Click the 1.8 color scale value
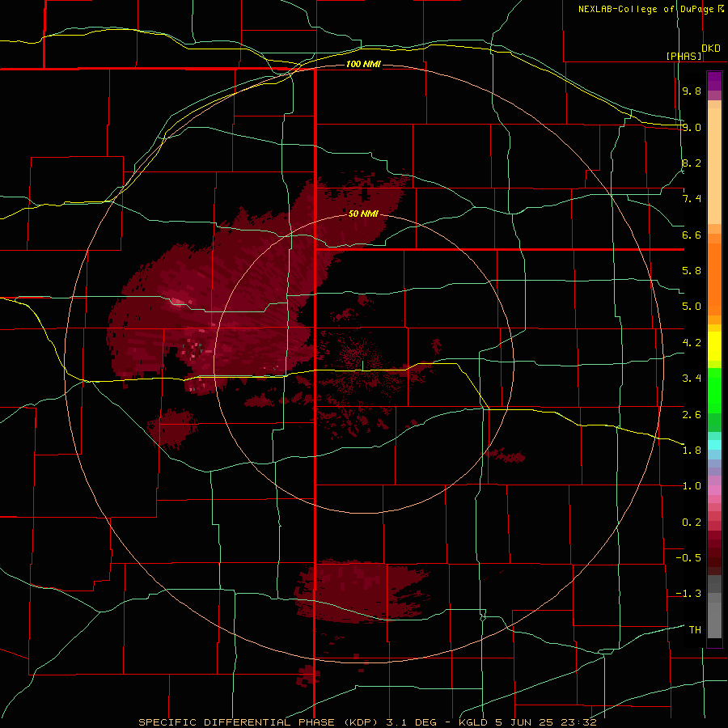 pyautogui.click(x=692, y=451)
